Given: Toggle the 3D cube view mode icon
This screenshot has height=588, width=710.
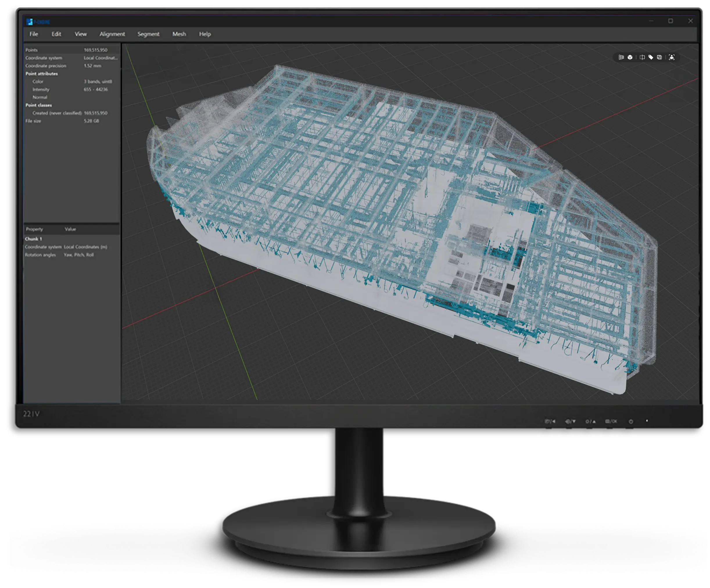Looking at the screenshot, I should click(630, 57).
